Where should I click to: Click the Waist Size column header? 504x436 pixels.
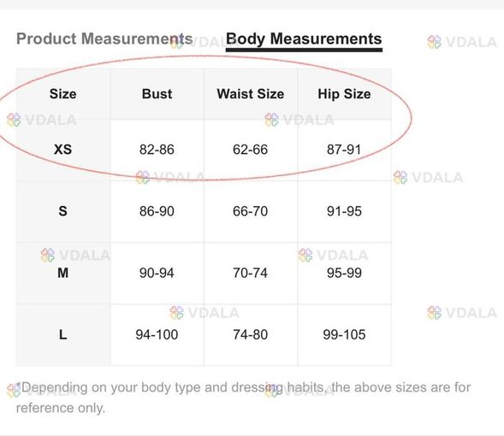[x=251, y=94]
